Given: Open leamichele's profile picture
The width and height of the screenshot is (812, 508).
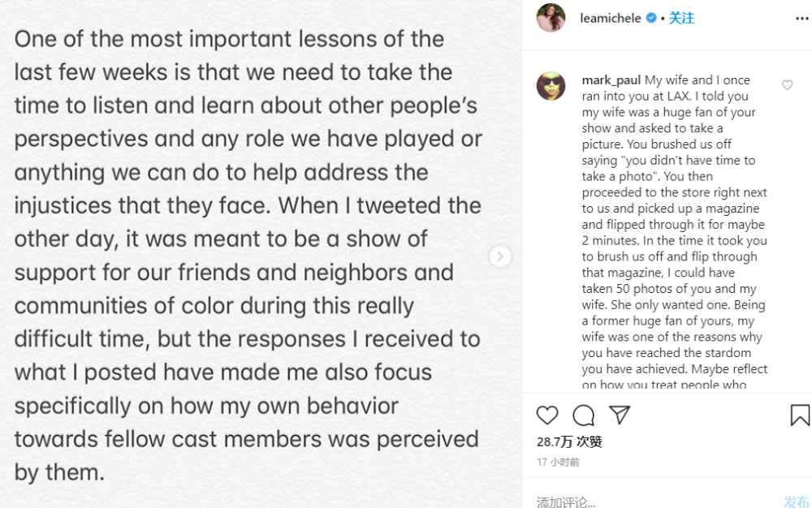Looking at the screenshot, I should tap(551, 18).
